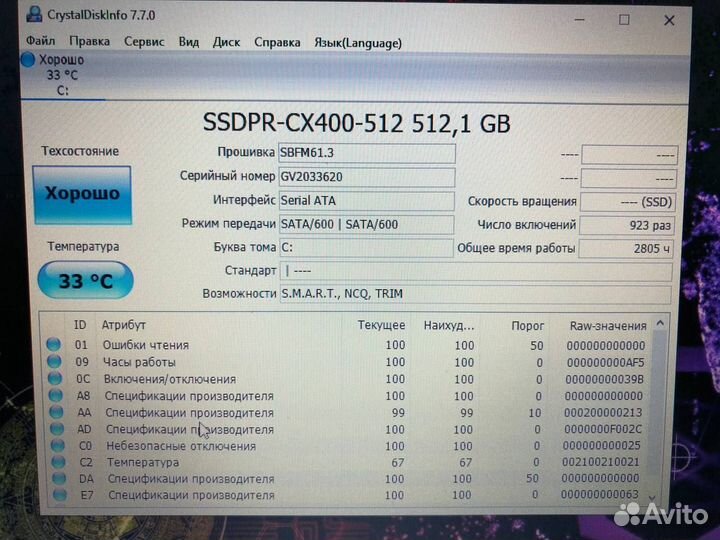Click the scroll down arrow of the attribute list
Screen dimensions: 720x540
pyautogui.click(x=651, y=498)
